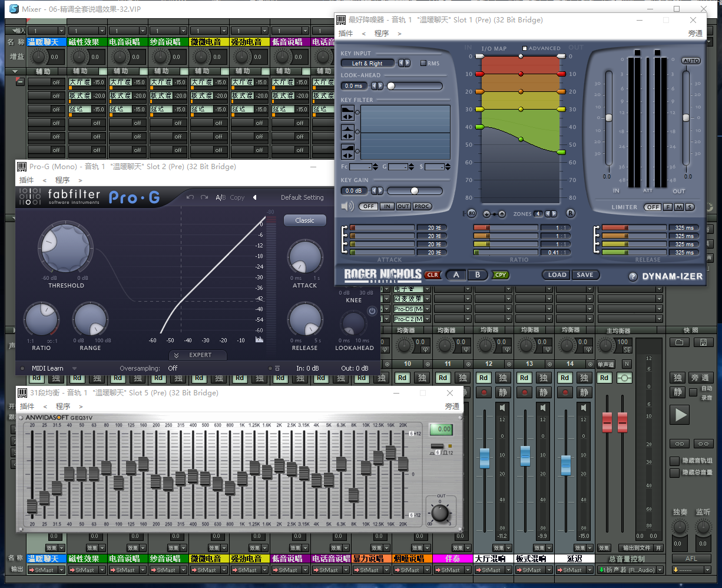This screenshot has width=722, height=588.
Task: Arm record on channel 14
Action: coord(565,392)
